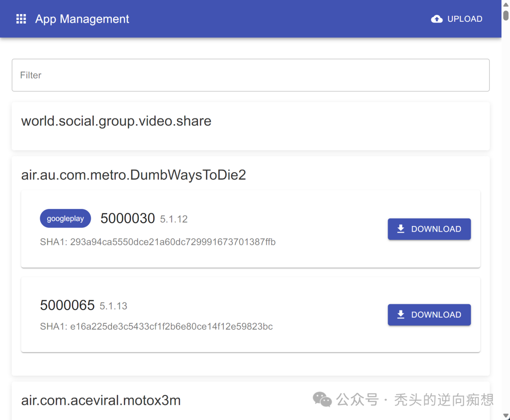510x420 pixels.
Task: Collapse air.au.com.metro.DumbWaysToDie2 package heading
Action: [133, 175]
